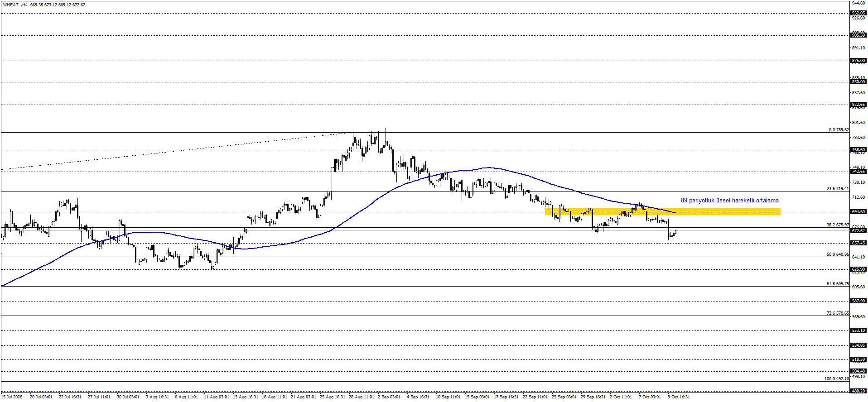
Task: Click the WHEAT_,H4 chart title text
Action: [x=15, y=5]
